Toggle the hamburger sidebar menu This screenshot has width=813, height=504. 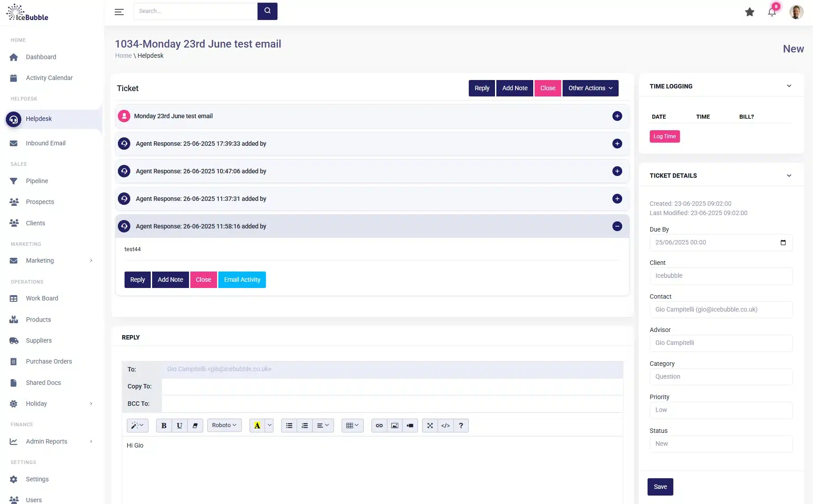[119, 12]
